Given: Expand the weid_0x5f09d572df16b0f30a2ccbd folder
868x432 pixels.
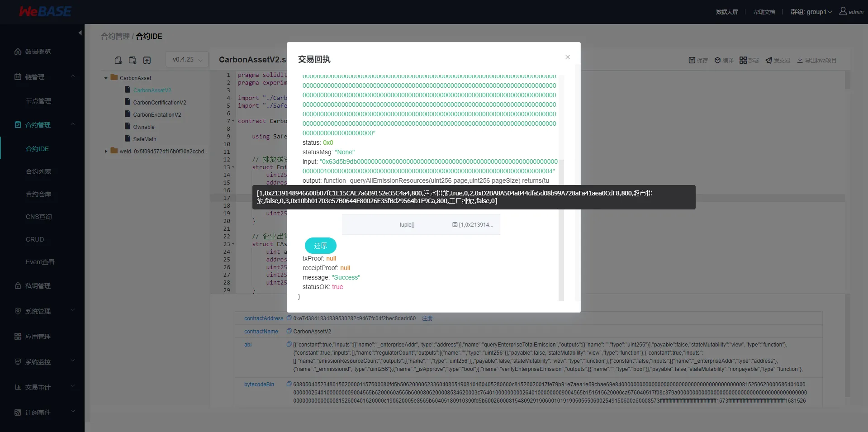Looking at the screenshot, I should click(x=106, y=152).
